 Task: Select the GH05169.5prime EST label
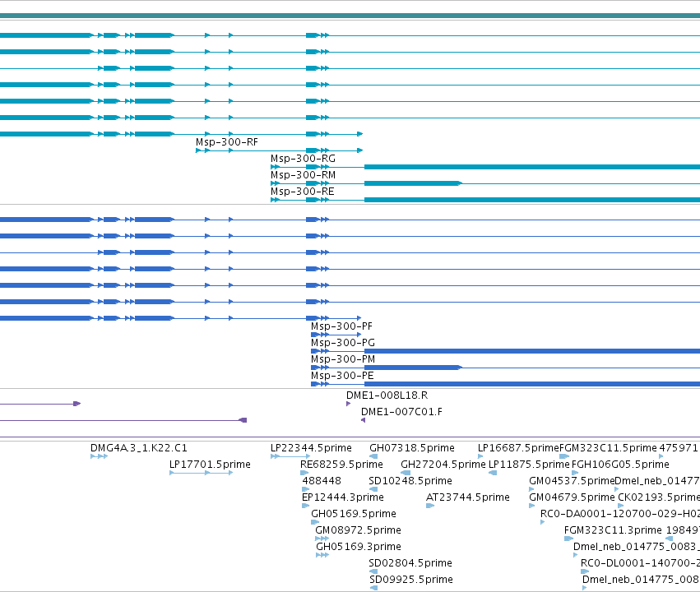(354, 515)
